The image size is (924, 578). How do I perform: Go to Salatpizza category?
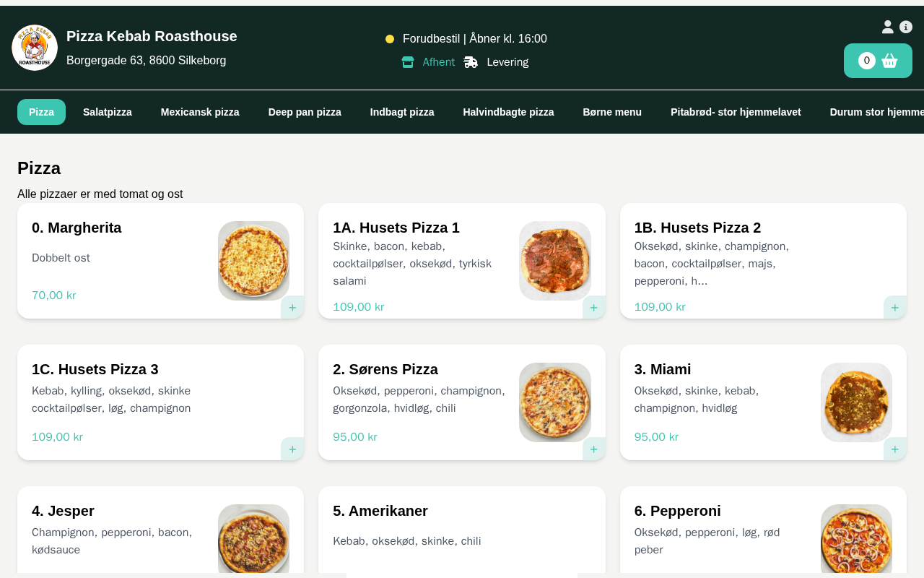pos(108,112)
